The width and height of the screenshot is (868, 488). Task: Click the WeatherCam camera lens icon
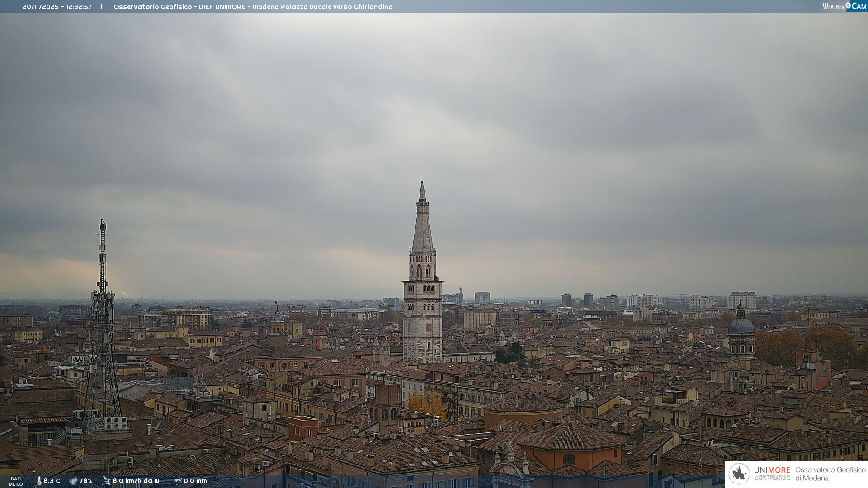[848, 5]
